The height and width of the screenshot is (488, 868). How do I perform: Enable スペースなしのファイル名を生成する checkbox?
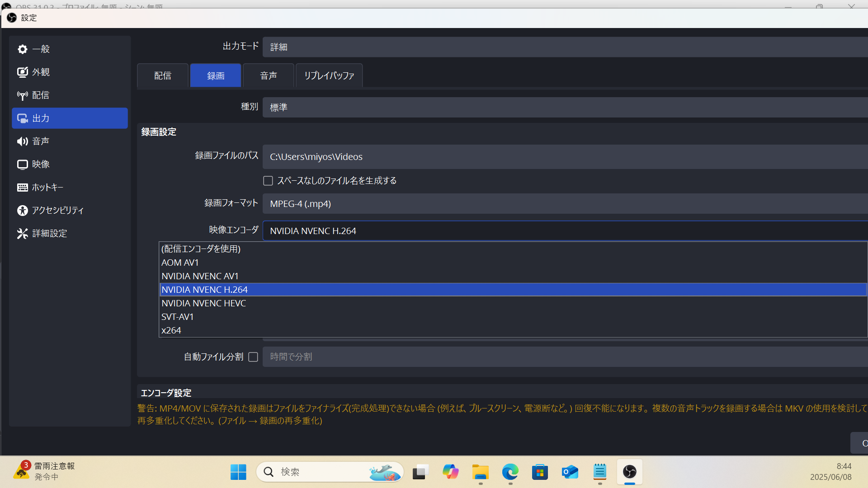tap(268, 181)
